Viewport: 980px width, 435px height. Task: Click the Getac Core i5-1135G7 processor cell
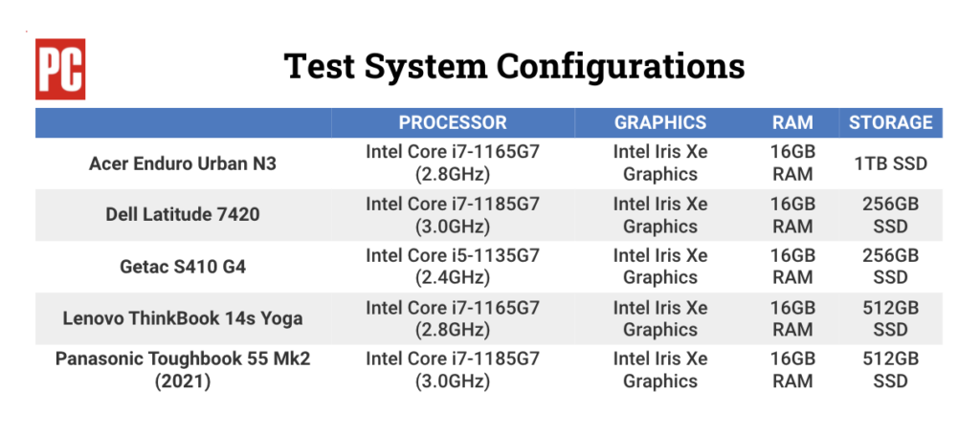point(453,267)
